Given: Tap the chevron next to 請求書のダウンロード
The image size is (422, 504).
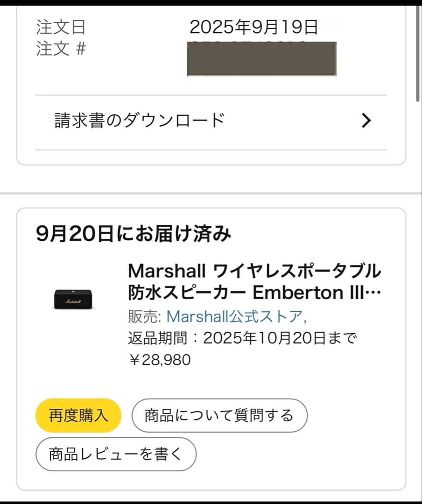Looking at the screenshot, I should pyautogui.click(x=367, y=120).
